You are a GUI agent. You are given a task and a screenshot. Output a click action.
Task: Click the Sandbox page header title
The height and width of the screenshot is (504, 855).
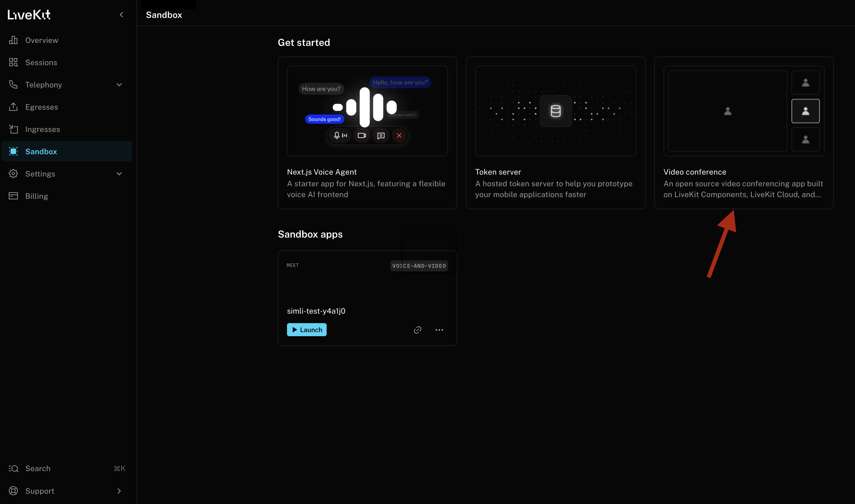[164, 15]
